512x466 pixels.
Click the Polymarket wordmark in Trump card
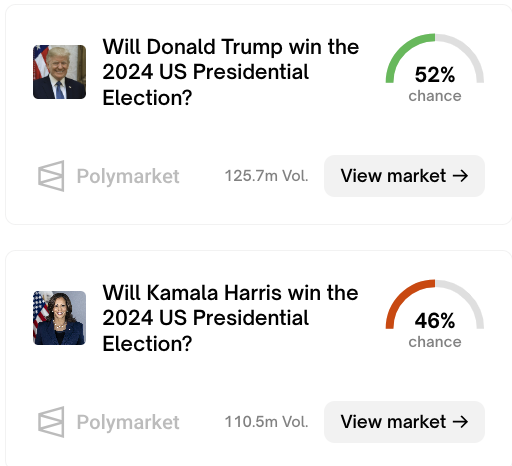pos(128,176)
